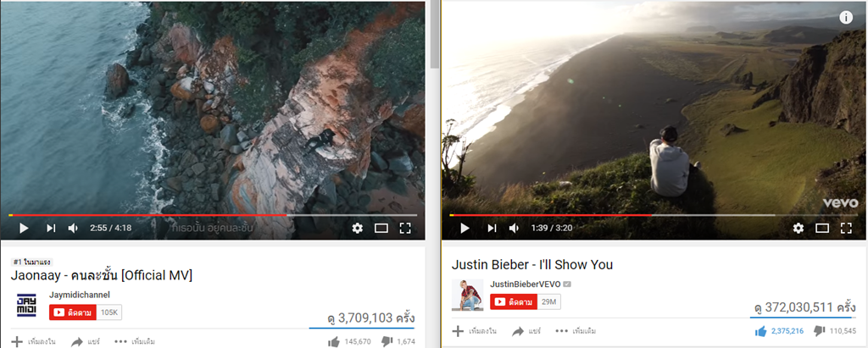The width and height of the screenshot is (868, 348).
Task: Toggle theater mode in Jaonaay player
Action: point(381,228)
